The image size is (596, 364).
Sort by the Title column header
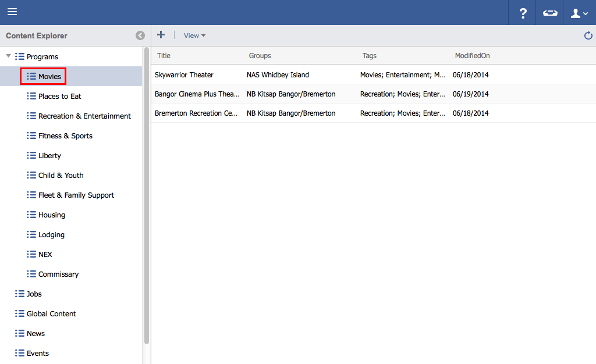(x=164, y=56)
